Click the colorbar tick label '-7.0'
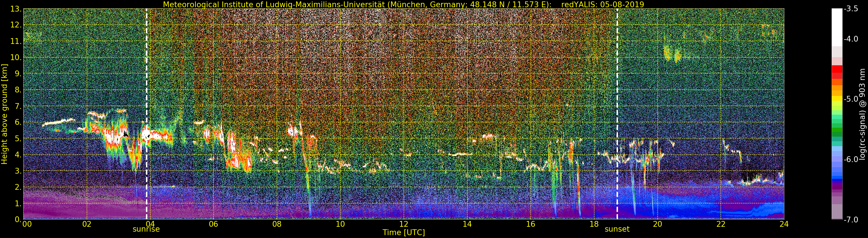The height and width of the screenshot is (238, 868). [x=851, y=220]
